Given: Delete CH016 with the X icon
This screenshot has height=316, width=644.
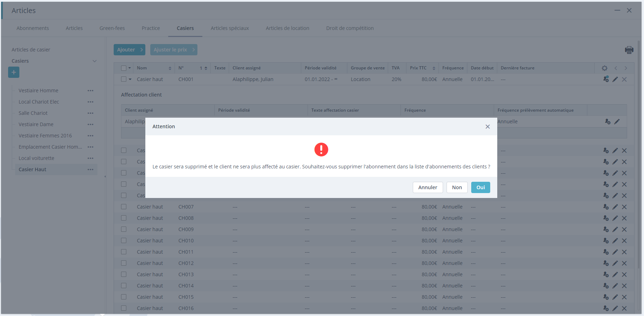Looking at the screenshot, I should coord(624,308).
